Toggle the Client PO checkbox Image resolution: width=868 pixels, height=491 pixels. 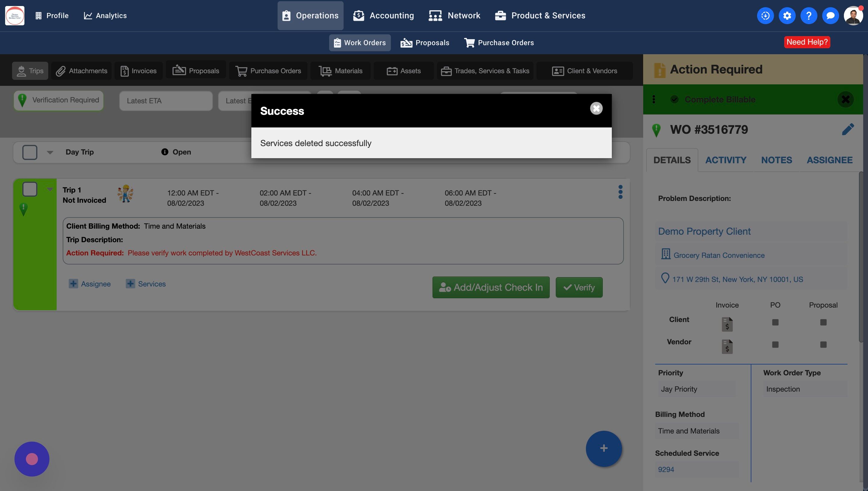[x=775, y=322]
